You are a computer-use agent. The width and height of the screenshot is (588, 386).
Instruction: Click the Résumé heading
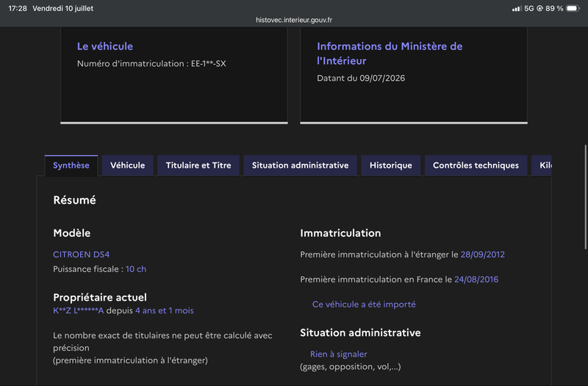pos(75,200)
